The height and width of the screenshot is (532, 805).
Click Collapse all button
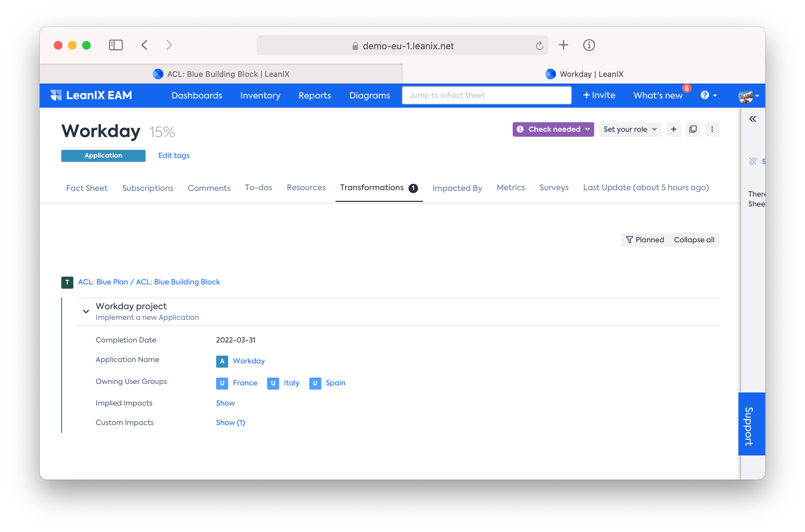pyautogui.click(x=694, y=240)
